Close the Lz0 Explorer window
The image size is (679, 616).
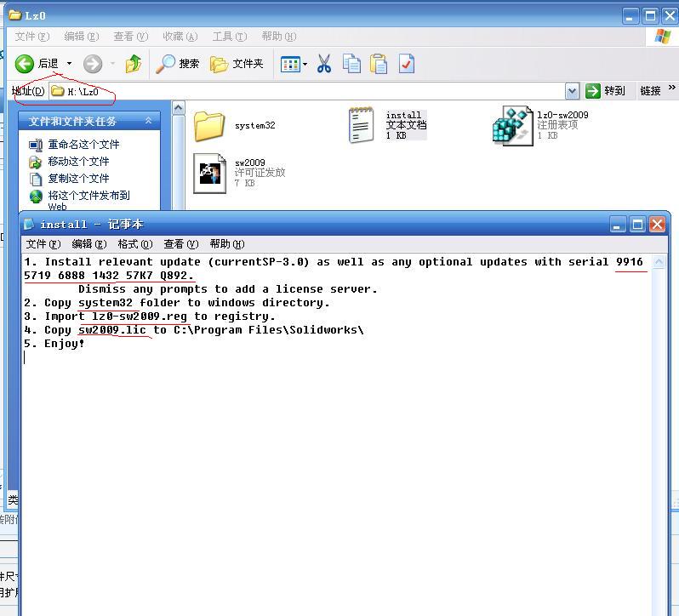pyautogui.click(x=670, y=16)
